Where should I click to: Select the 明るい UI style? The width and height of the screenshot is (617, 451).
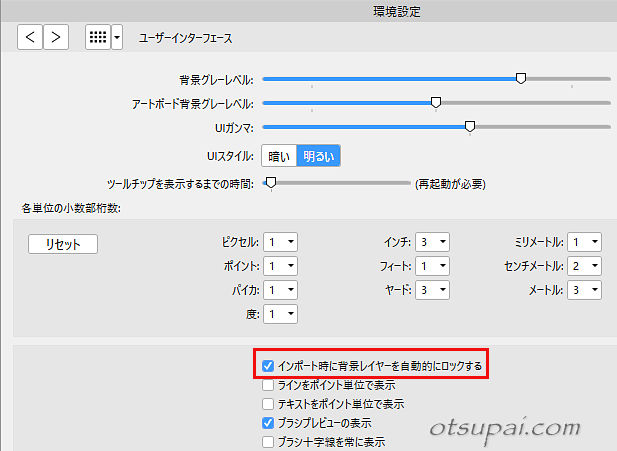tap(320, 155)
